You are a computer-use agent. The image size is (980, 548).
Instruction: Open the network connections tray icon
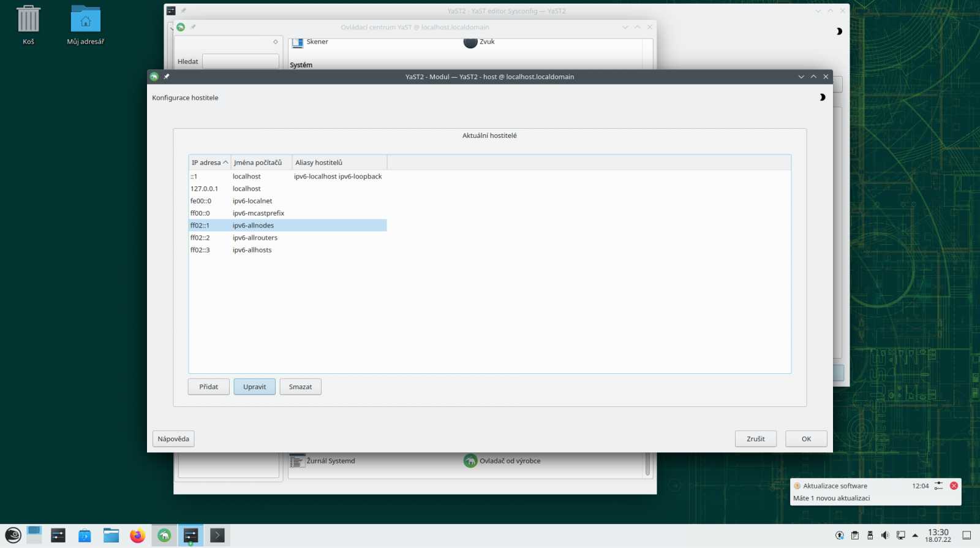pos(900,535)
